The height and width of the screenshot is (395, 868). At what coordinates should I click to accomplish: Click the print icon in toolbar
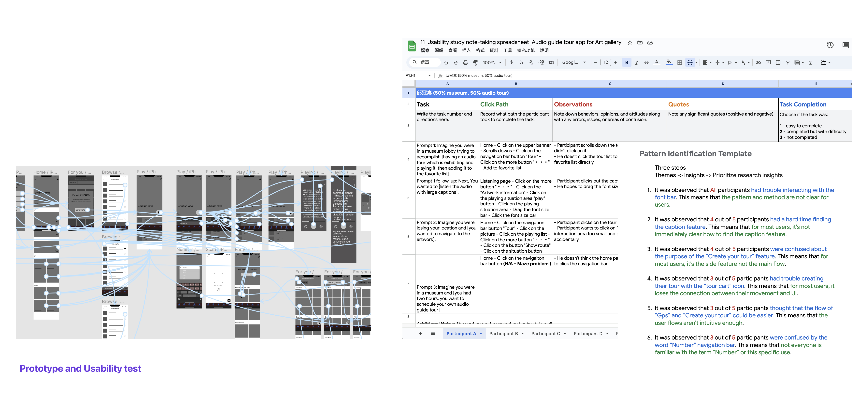[465, 62]
